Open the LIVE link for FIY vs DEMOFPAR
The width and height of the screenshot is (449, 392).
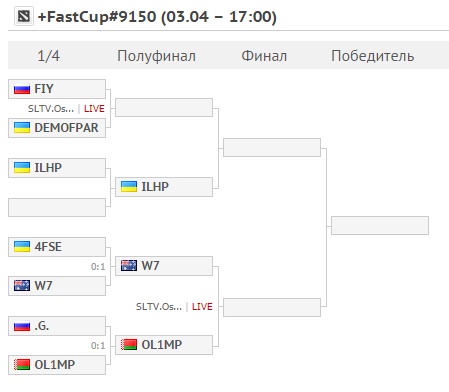pos(94,109)
